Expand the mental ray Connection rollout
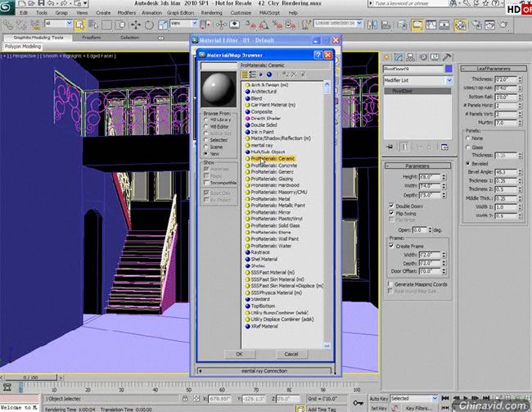Viewport: 532px width, 412px height. (264, 371)
